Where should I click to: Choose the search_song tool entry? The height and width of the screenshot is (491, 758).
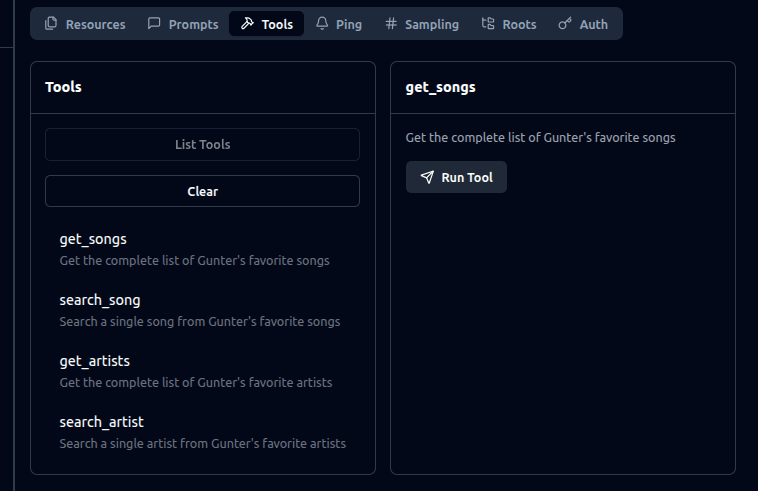coord(100,301)
